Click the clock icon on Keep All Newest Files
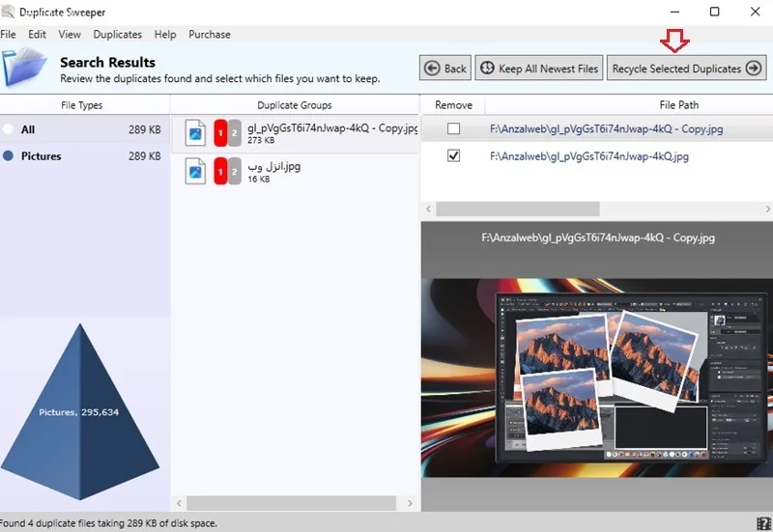Image resolution: width=773 pixels, height=532 pixels. tap(487, 68)
